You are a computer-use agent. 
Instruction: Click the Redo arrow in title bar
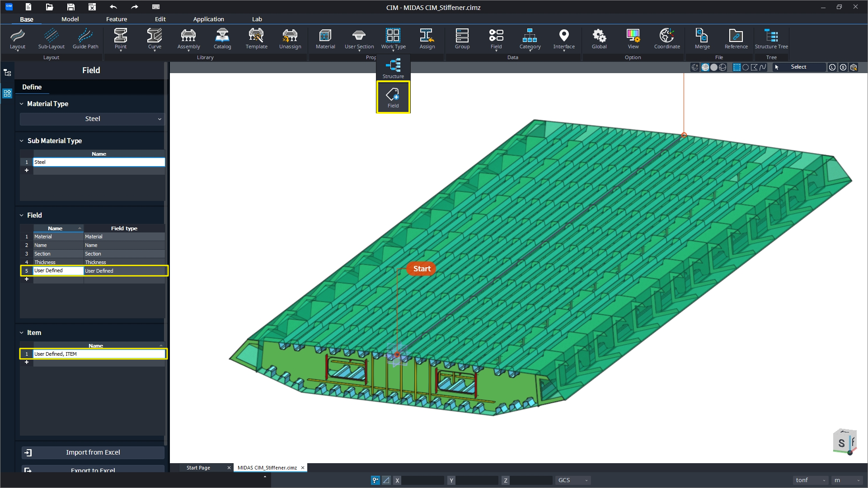click(x=135, y=7)
